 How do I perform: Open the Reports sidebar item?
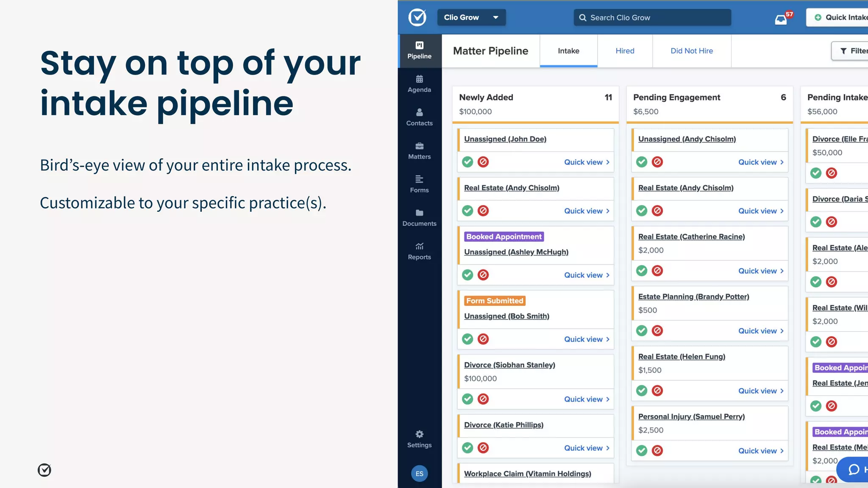(x=420, y=251)
